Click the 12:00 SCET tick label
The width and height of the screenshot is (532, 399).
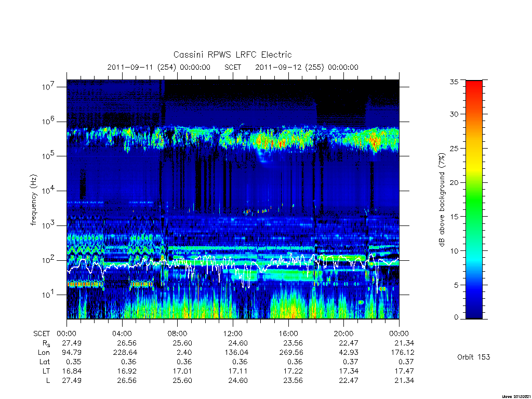[x=233, y=334]
